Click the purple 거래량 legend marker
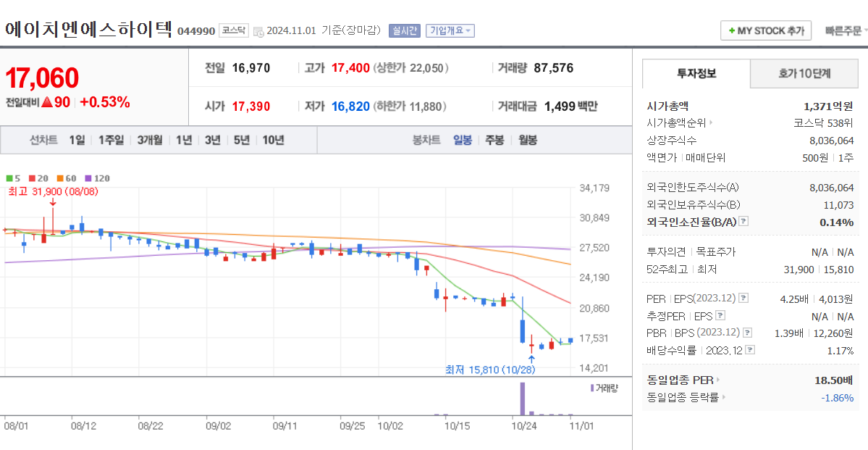This screenshot has width=868, height=450. [x=591, y=388]
